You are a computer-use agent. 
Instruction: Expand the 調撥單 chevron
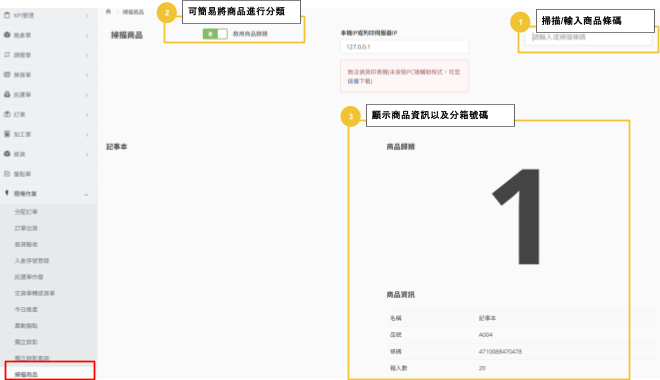click(87, 55)
